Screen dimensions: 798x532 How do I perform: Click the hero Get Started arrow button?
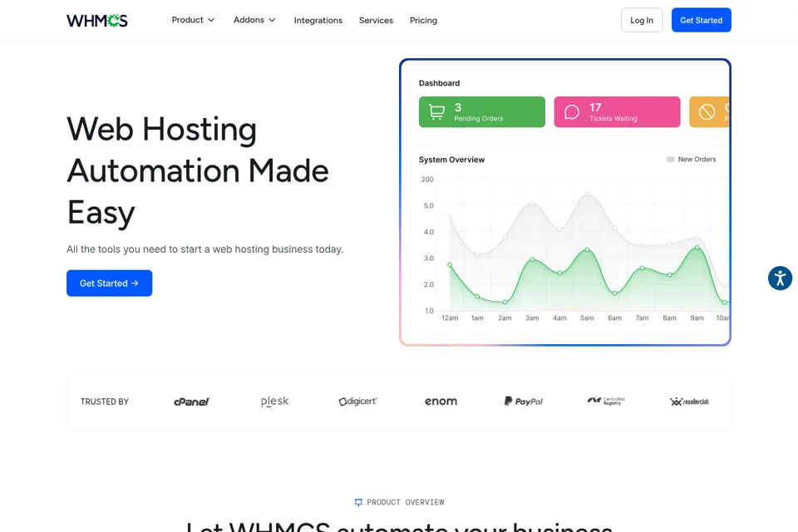click(x=110, y=283)
